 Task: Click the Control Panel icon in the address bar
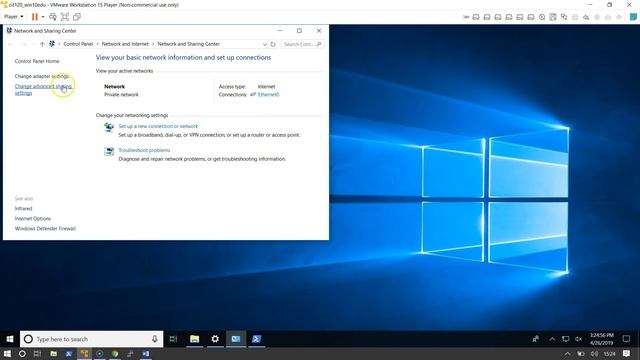click(x=52, y=44)
